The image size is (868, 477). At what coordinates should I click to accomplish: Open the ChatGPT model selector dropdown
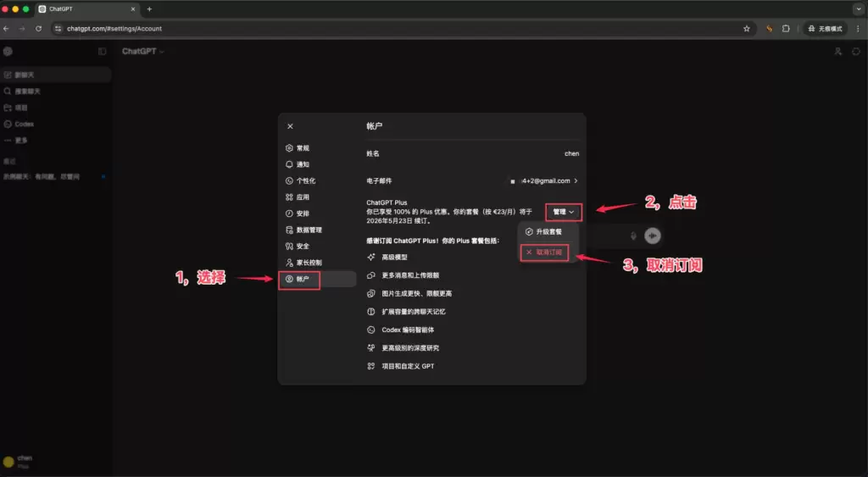coord(142,52)
